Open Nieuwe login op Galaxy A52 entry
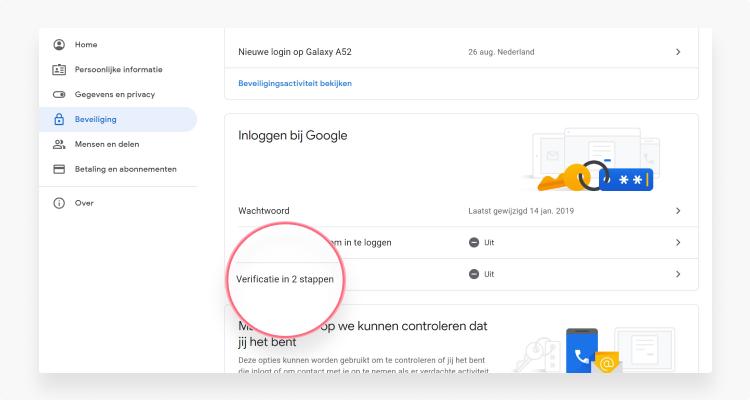The height and width of the screenshot is (400, 750). pos(461,52)
